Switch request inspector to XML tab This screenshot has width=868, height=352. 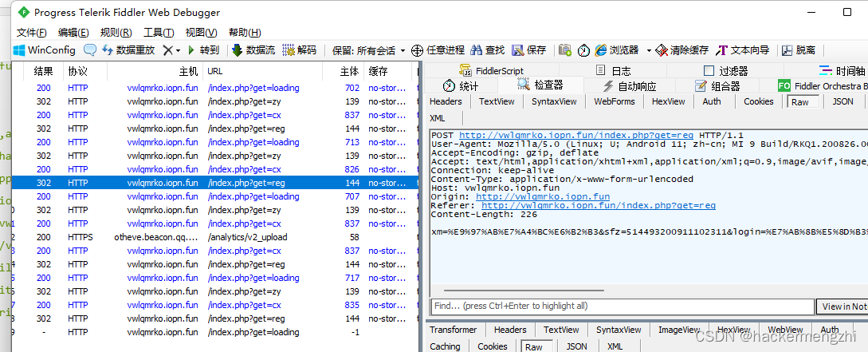click(x=438, y=118)
